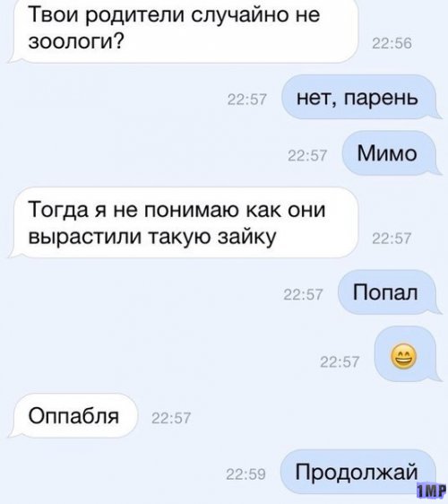448x504 pixels.
Task: Select the 'Продолжай' message bubble
Action: [x=358, y=472]
